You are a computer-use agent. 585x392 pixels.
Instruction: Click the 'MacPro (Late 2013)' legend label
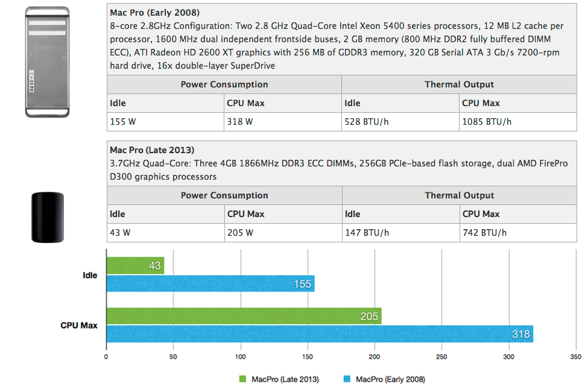click(x=285, y=379)
